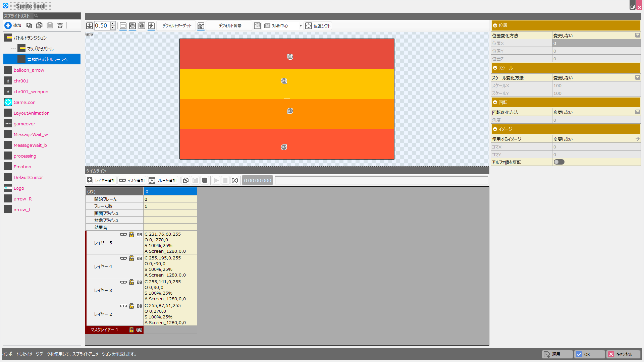Viewport: 644px width, 362px height.
Task: Delete sprite with sprite list trash icon
Action: click(60, 25)
